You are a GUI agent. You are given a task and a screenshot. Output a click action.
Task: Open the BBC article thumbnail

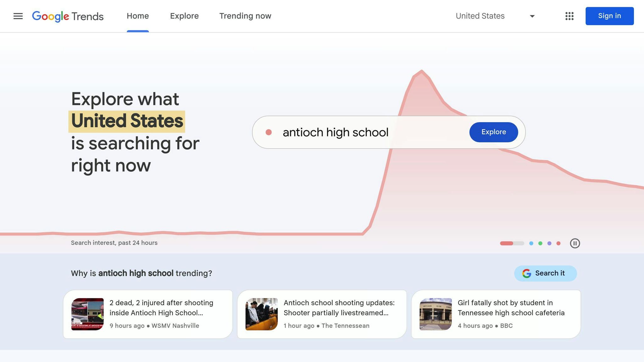(436, 314)
